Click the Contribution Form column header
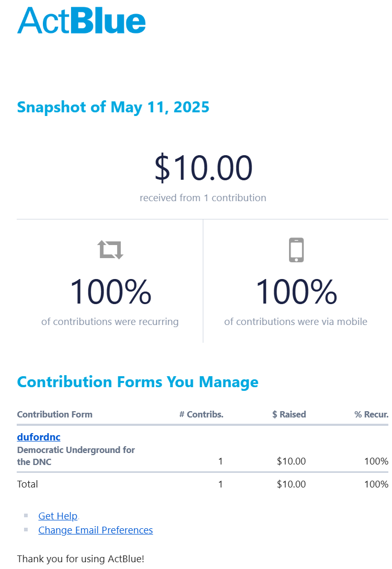 click(54, 414)
